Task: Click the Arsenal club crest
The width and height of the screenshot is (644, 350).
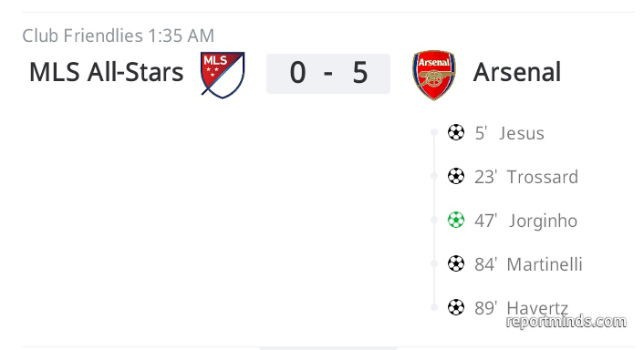Action: pyautogui.click(x=434, y=75)
